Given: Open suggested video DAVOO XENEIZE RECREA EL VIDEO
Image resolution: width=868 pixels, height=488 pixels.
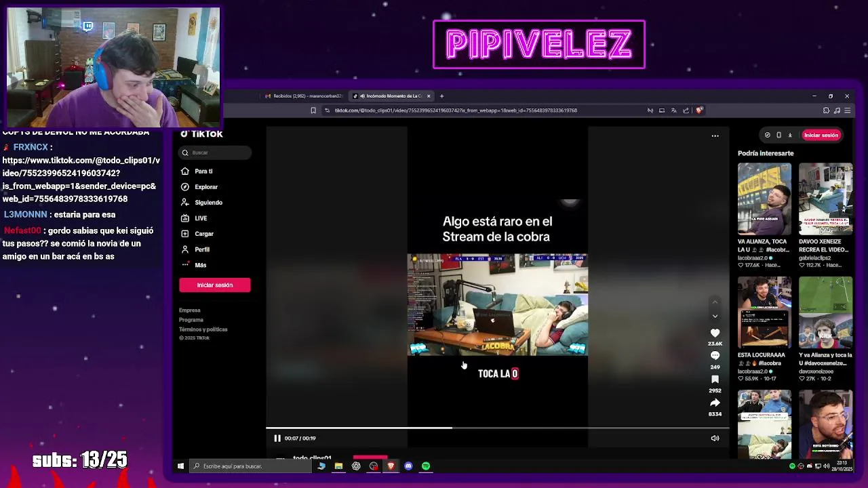Looking at the screenshot, I should (825, 199).
